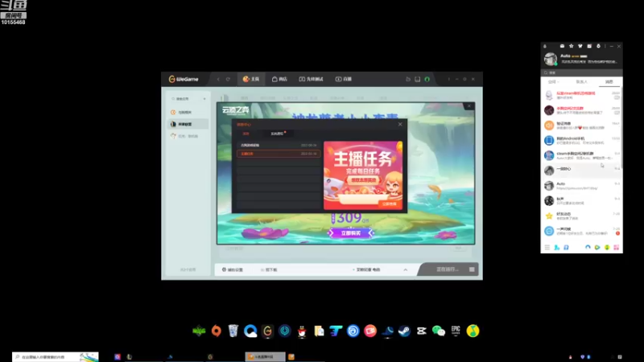Screen dimensions: 644x362
Task: Select the first game entry in the WeGame sidebar
Action: [x=188, y=112]
